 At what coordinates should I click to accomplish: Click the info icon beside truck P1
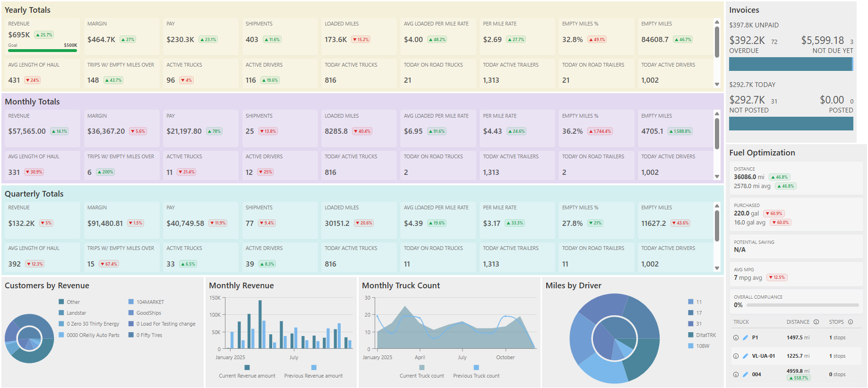coord(736,337)
